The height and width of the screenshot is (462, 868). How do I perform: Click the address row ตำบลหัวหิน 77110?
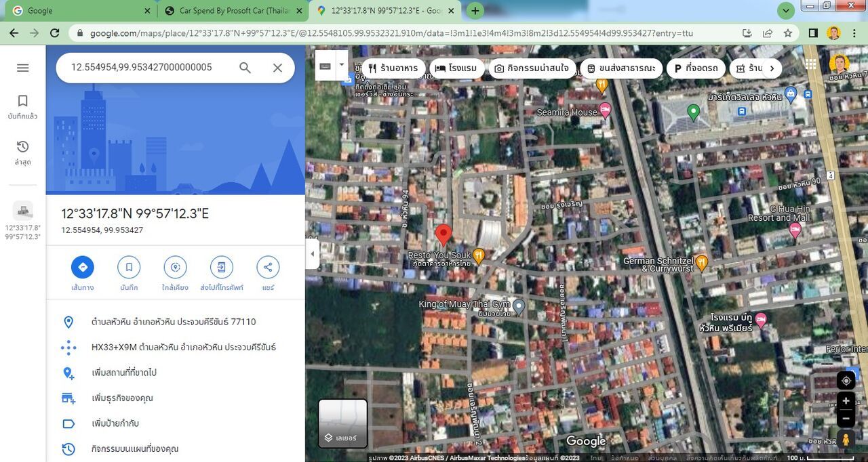pyautogui.click(x=176, y=322)
